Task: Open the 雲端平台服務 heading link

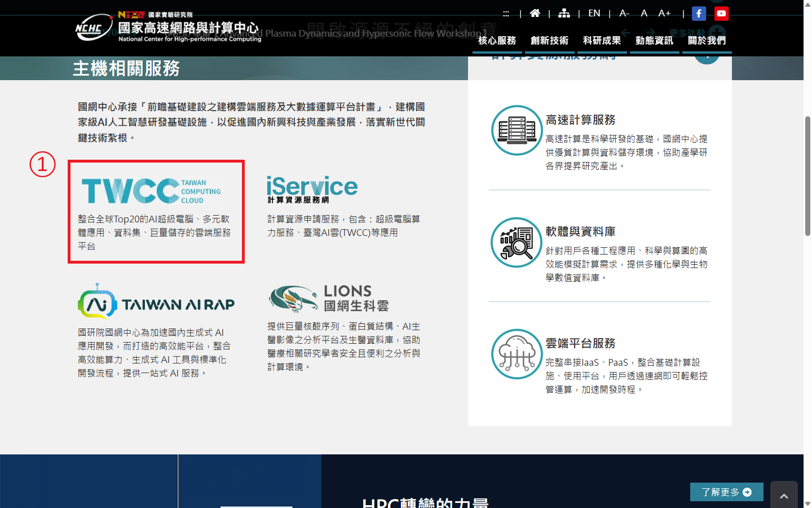Action: pos(580,343)
